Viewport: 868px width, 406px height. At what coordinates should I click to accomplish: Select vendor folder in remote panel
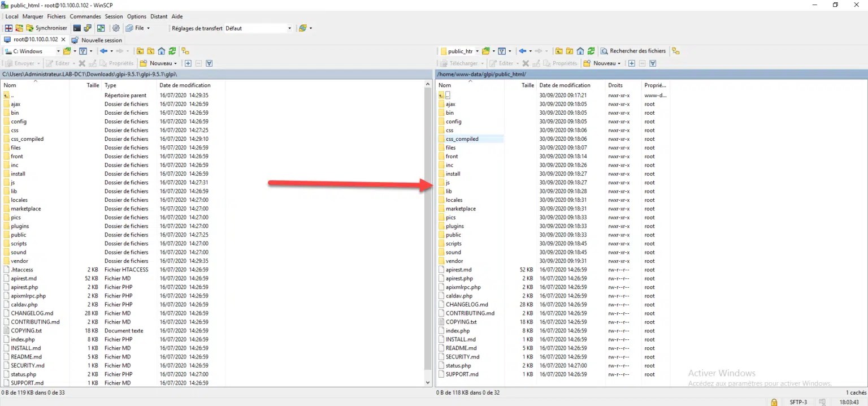pos(454,261)
